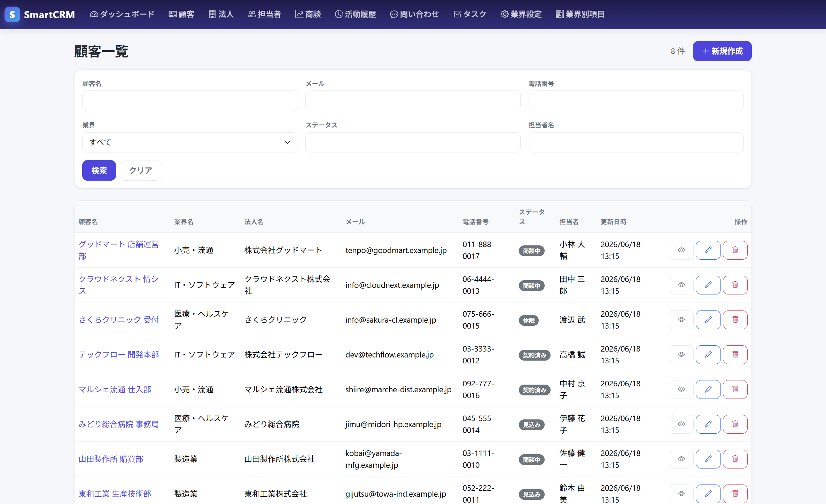This screenshot has width=826, height=504.
Task: Show テックフロー 開発本部 details with eye icon
Action: click(x=681, y=355)
